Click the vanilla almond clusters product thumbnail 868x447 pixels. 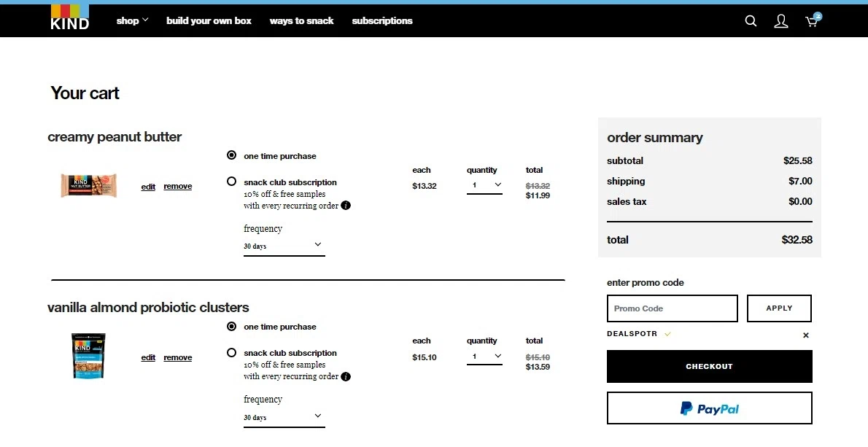pos(88,356)
